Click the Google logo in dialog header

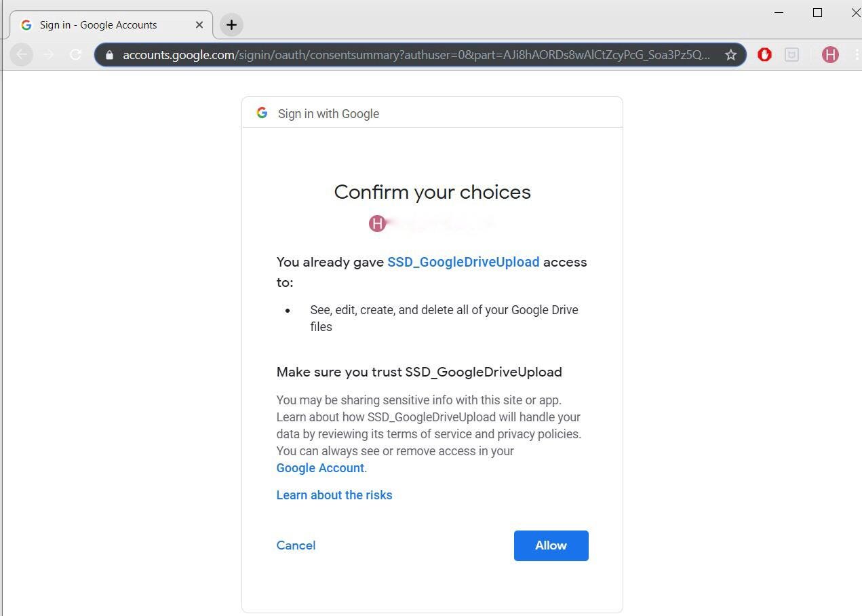click(262, 113)
